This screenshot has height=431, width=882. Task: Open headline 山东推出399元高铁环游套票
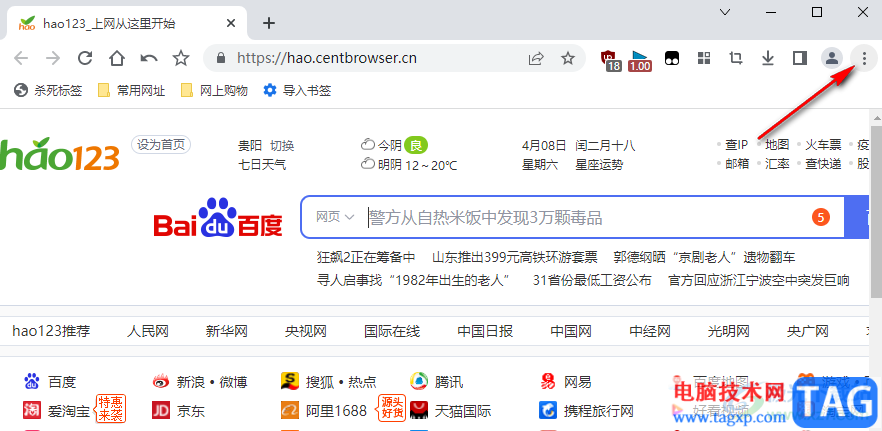coord(515,258)
